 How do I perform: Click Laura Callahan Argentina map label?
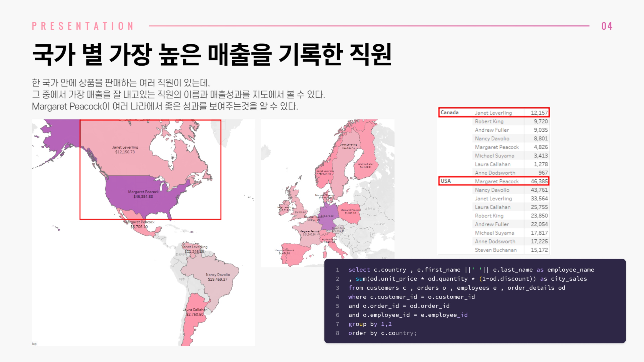pos(195,312)
